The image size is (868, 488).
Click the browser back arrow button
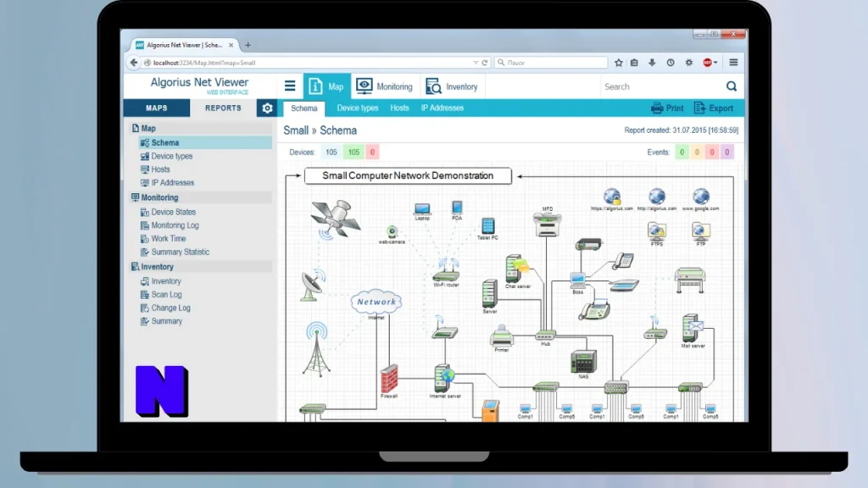[133, 63]
